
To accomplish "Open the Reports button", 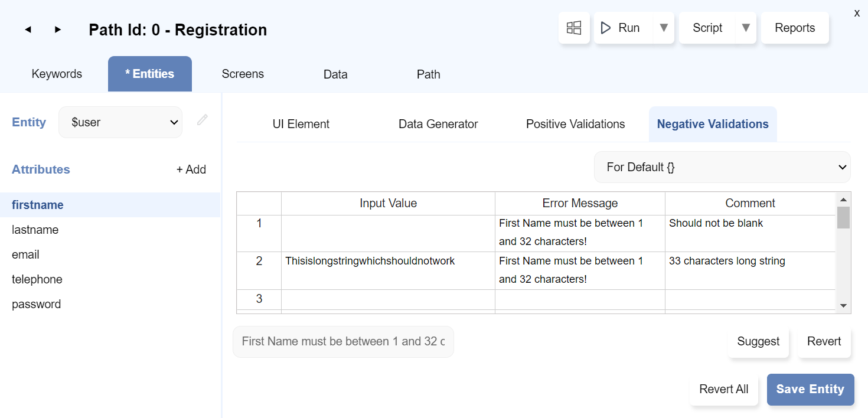I will coord(795,28).
